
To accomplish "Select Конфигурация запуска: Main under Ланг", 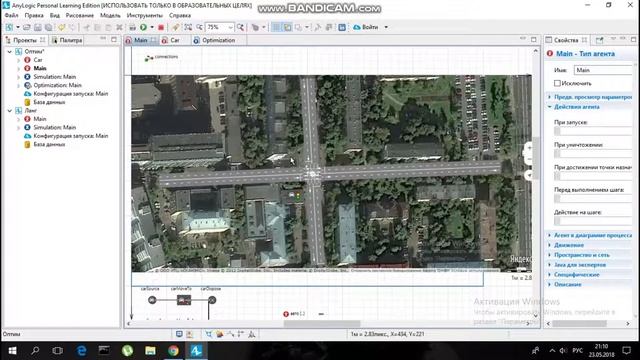I will [x=70, y=136].
